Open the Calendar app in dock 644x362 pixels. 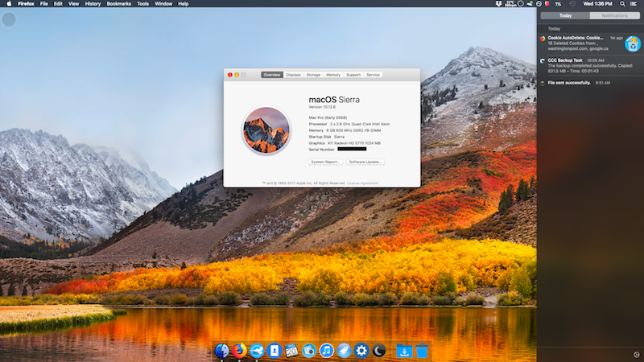[291, 351]
